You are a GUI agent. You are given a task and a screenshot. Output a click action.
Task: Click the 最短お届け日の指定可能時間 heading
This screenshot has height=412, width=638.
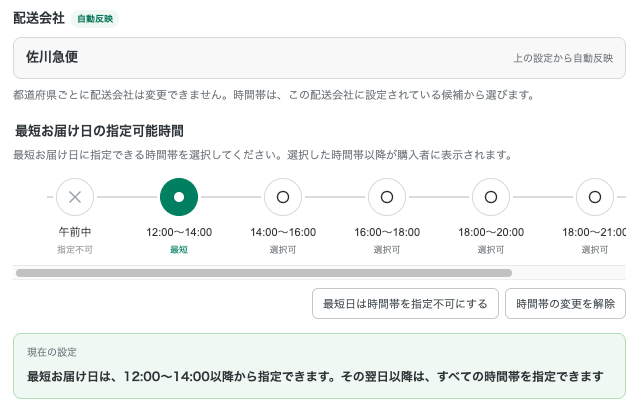click(x=99, y=131)
